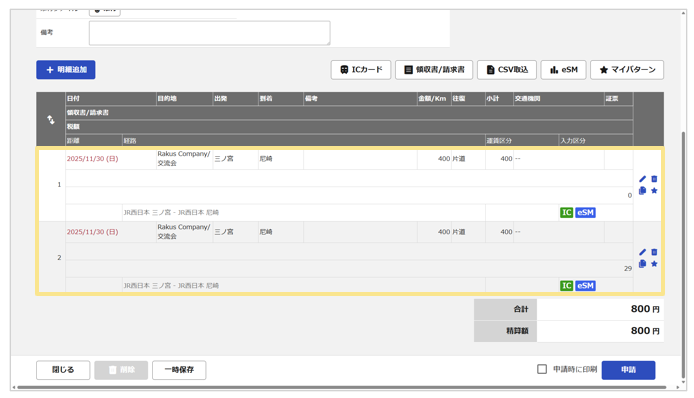Click row number 1 cell
This screenshot has height=398, width=694.
point(52,185)
